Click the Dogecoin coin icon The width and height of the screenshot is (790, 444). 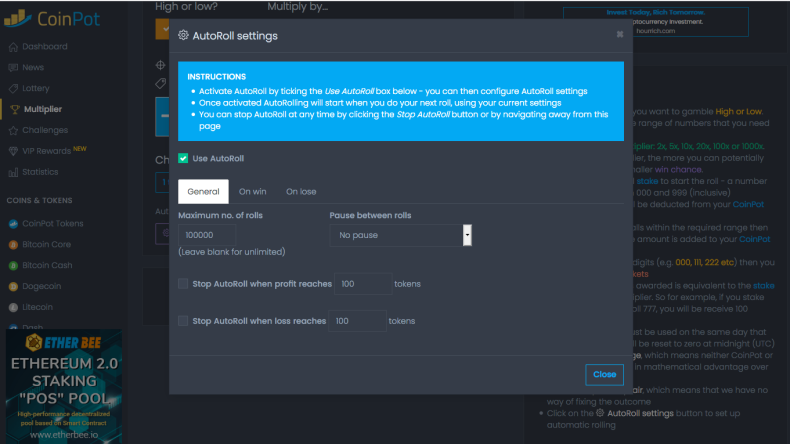(x=14, y=287)
